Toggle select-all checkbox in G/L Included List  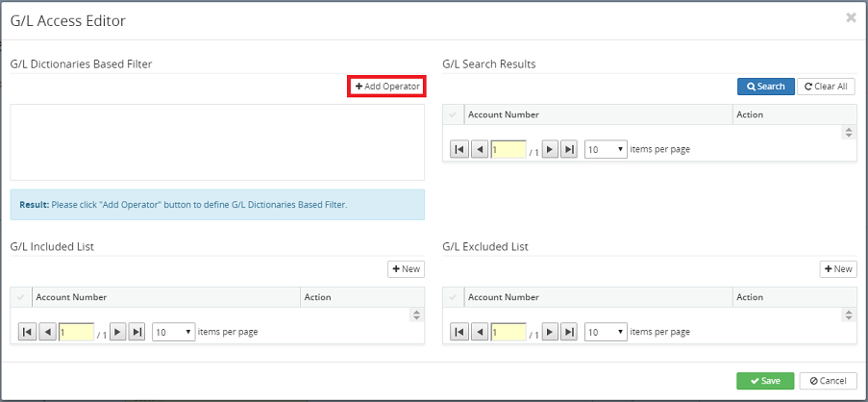coord(21,297)
